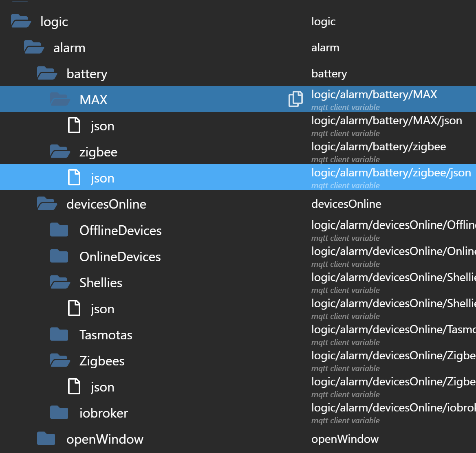Expand the OfflineDevices folder icon

pyautogui.click(x=59, y=230)
